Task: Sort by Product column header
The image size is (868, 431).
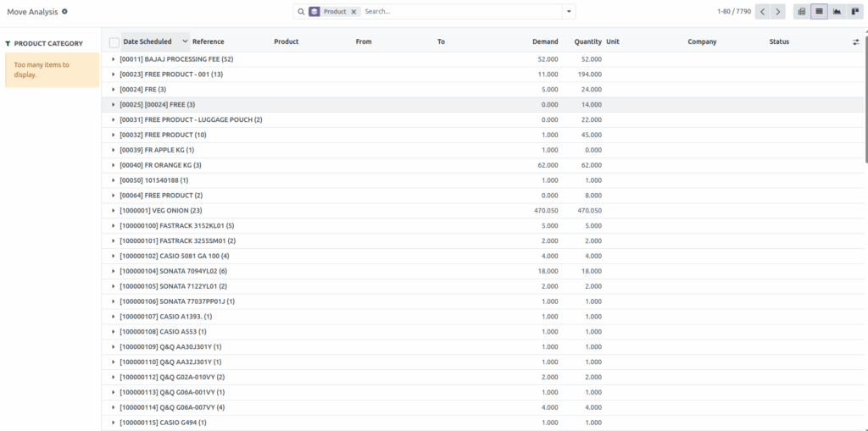Action: click(287, 41)
